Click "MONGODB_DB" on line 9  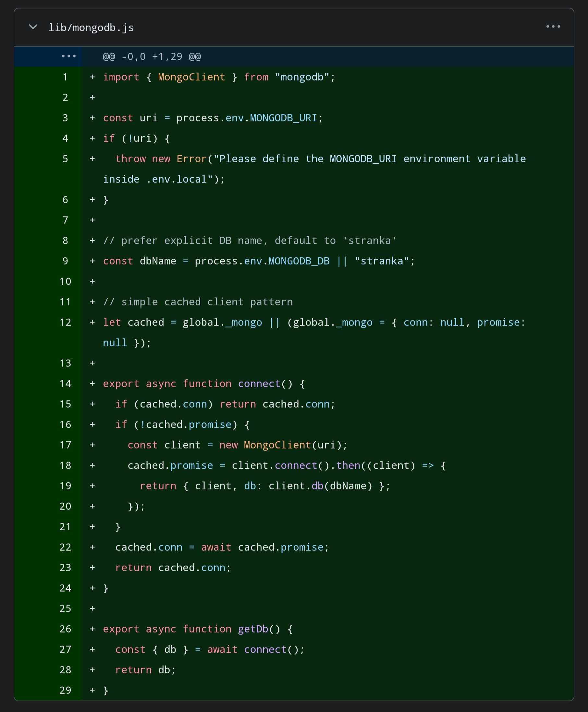tap(299, 261)
